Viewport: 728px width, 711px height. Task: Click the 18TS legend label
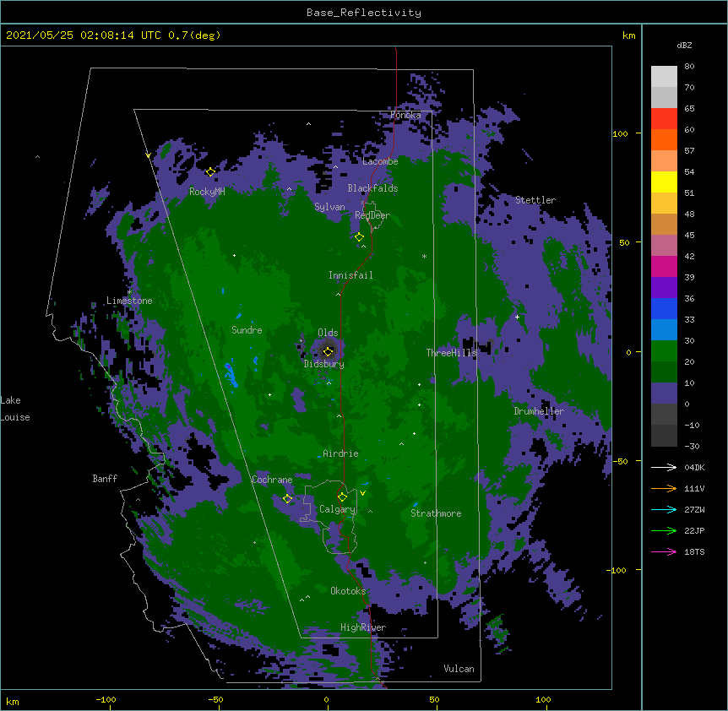coord(694,551)
